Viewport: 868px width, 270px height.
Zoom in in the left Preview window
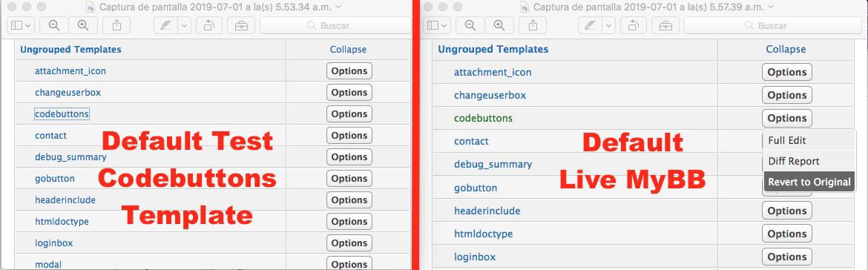(82, 25)
